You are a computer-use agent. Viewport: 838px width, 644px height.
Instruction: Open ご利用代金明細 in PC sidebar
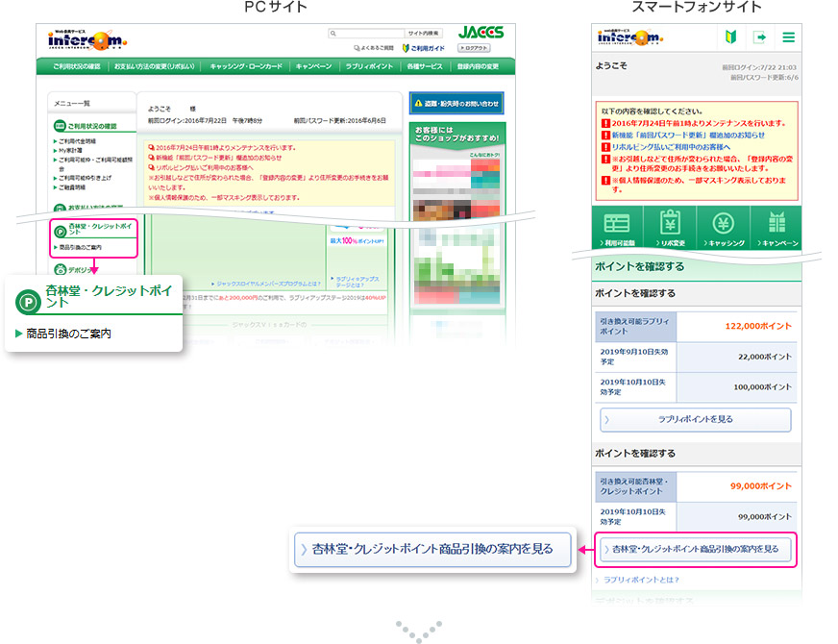pos(77,141)
